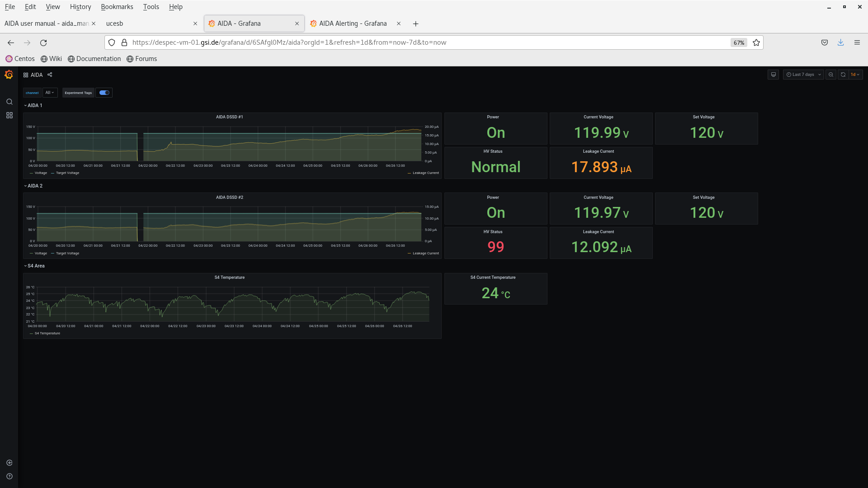Screen dimensions: 868x488
Task: Open the 1d refresh interval dropdown
Action: point(856,75)
